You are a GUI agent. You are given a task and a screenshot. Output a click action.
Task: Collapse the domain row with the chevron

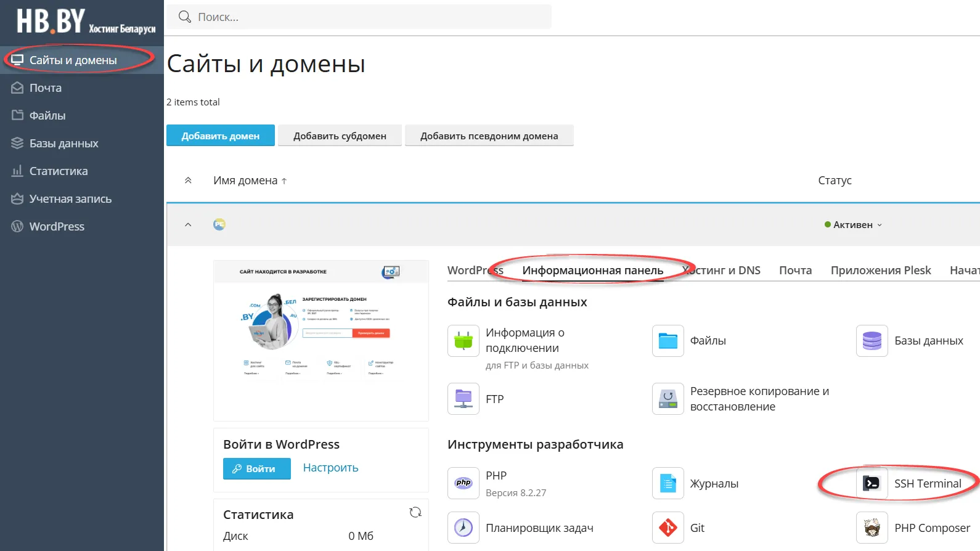188,225
